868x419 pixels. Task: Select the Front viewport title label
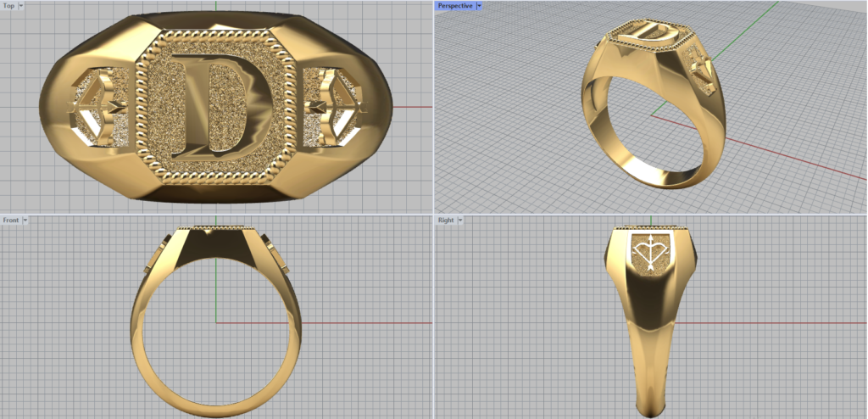point(11,220)
